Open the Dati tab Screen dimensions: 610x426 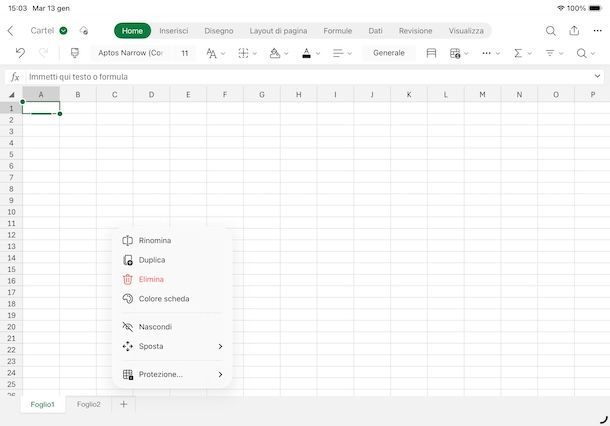tap(375, 31)
